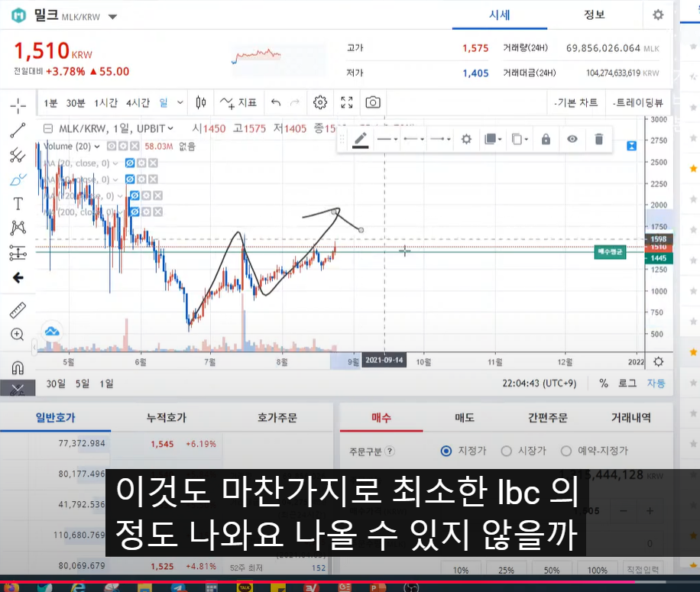Select the 시장가 market order radio
Screen dimensions: 700x592
tap(506, 451)
